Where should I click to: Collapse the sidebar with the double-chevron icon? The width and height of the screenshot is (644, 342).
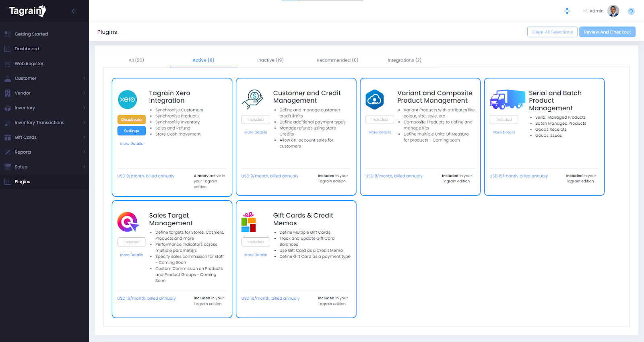(74, 11)
